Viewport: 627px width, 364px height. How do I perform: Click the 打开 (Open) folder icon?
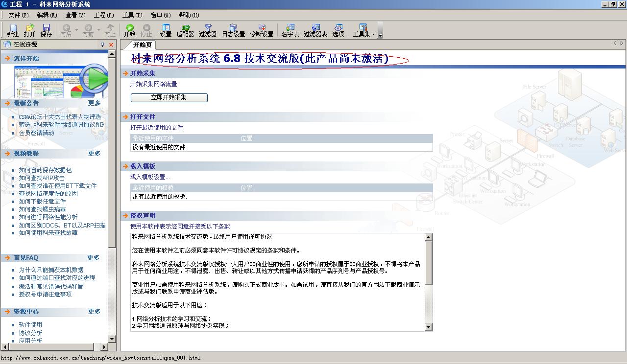point(29,30)
